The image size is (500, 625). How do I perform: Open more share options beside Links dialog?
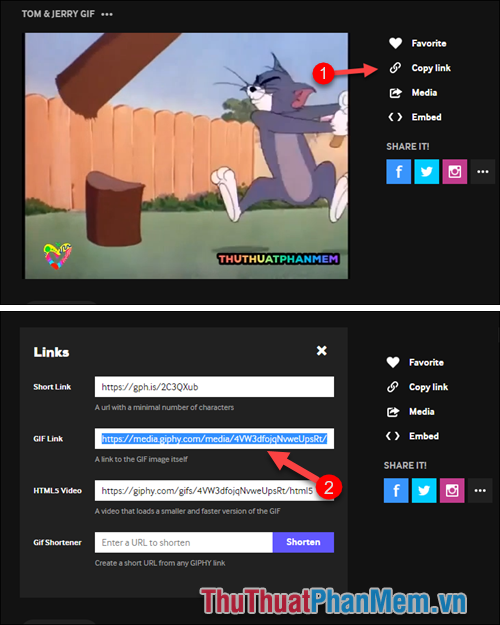click(480, 490)
